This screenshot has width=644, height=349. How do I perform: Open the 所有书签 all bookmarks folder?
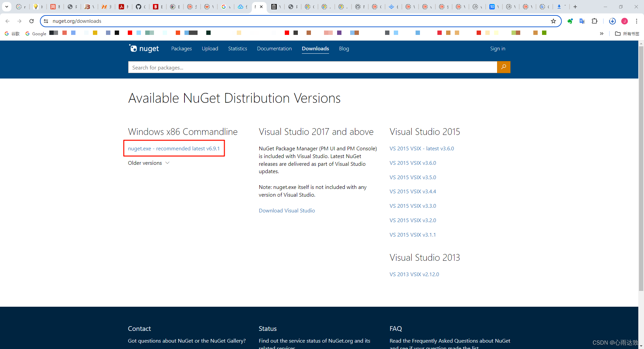[x=627, y=34]
